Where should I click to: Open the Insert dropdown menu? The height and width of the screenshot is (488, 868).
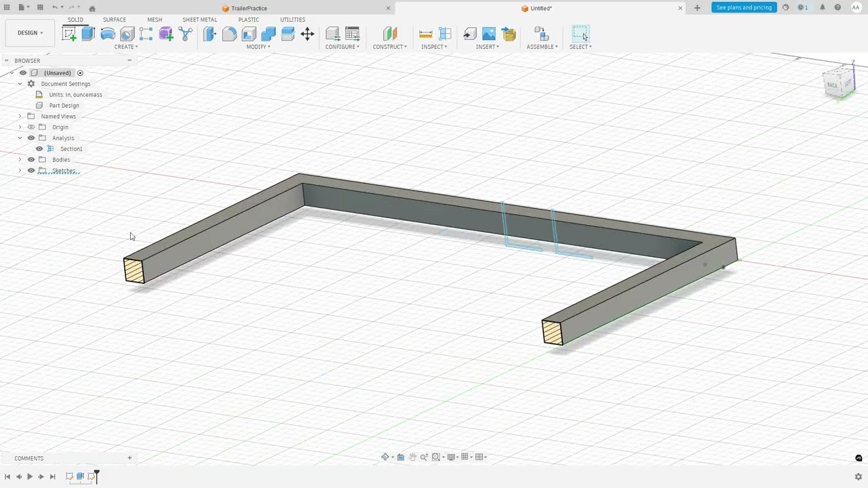[487, 47]
